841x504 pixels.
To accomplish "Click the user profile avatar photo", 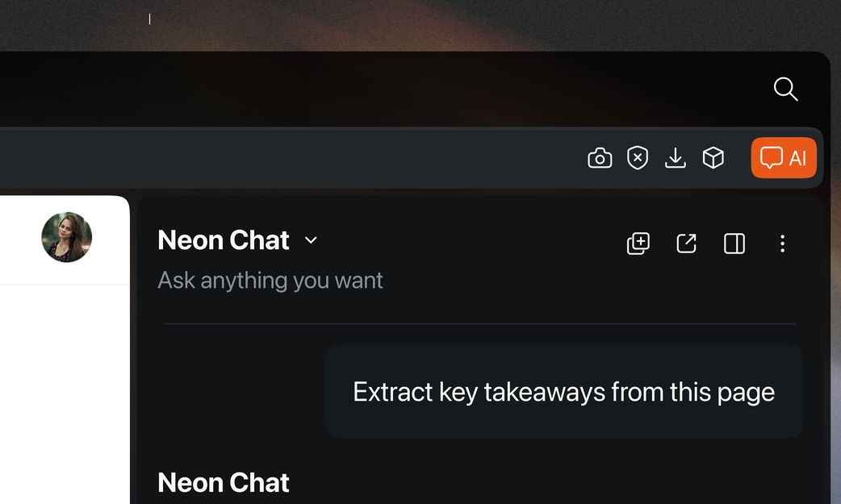I will pos(67,237).
